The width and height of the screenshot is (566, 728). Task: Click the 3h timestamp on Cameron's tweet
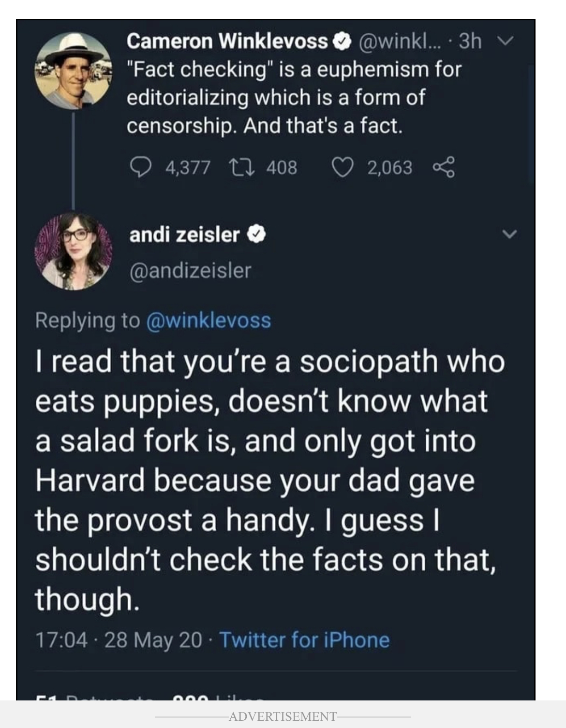[x=470, y=43]
